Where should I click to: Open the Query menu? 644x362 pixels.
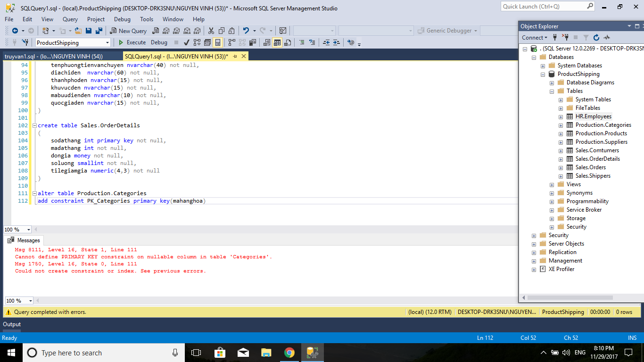(70, 19)
